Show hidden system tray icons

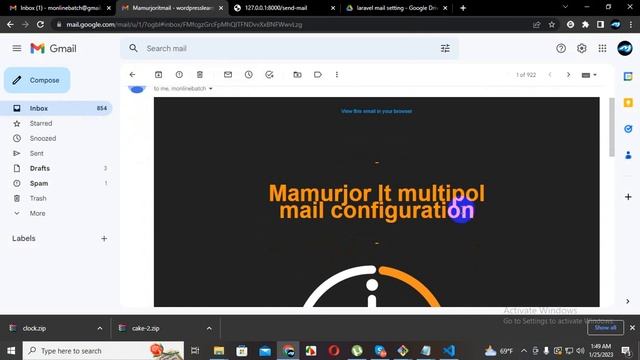tap(524, 351)
